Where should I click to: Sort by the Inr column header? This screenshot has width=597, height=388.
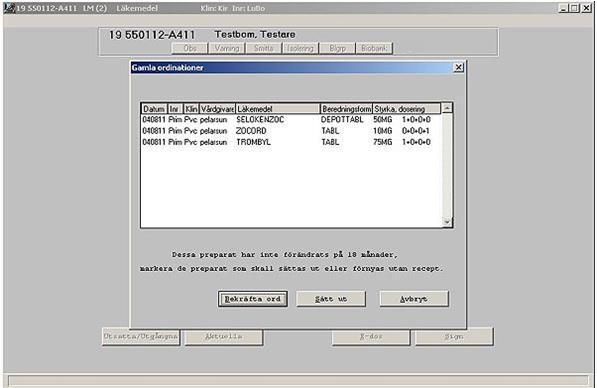click(175, 109)
